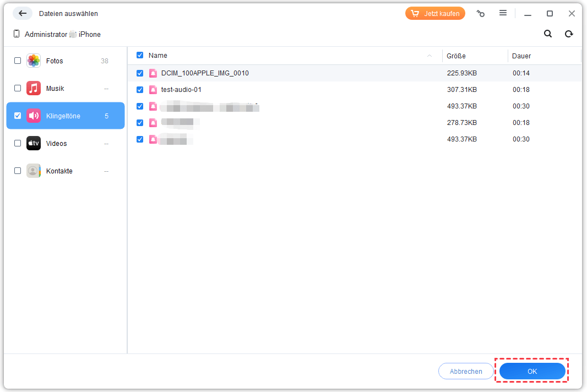Screen dimensions: 587x392
Task: Uncheck the Klingeltöne category checkbox
Action: point(18,116)
